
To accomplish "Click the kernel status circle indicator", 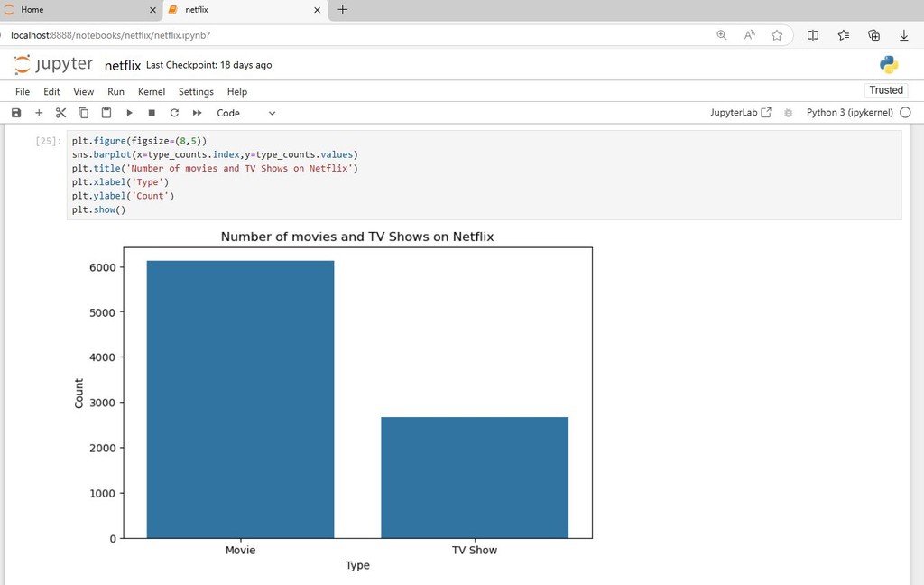I will [x=905, y=112].
